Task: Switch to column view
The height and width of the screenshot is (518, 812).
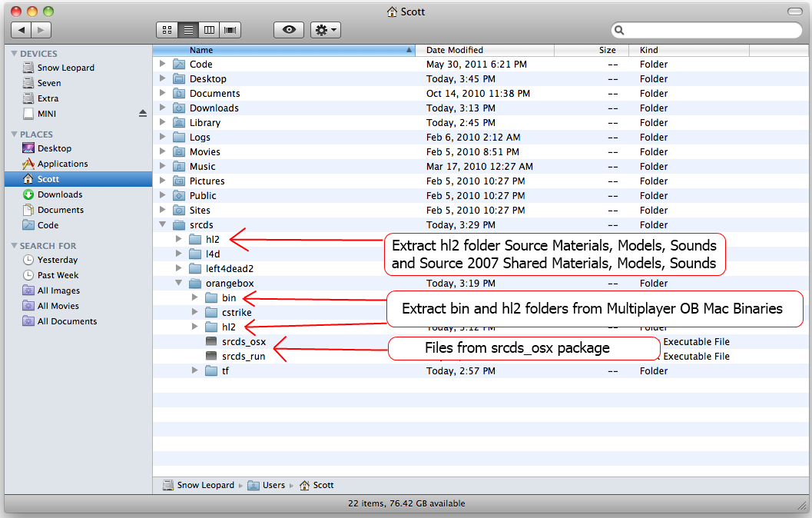Action: (x=209, y=30)
